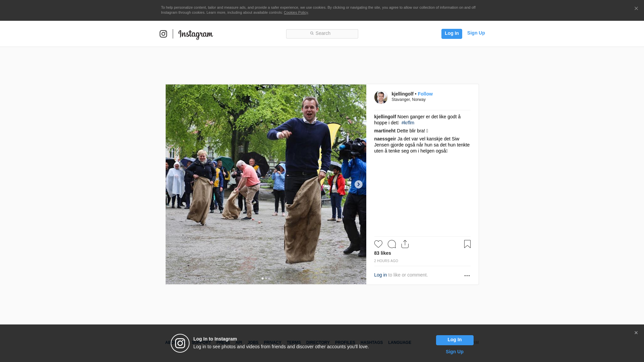Save post with bookmark icon
644x362 pixels.
[x=467, y=244]
